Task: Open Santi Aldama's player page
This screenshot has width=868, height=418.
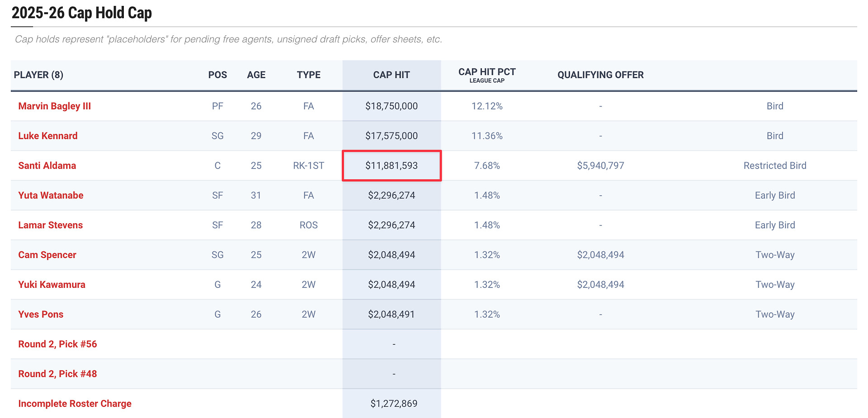Action: (47, 166)
